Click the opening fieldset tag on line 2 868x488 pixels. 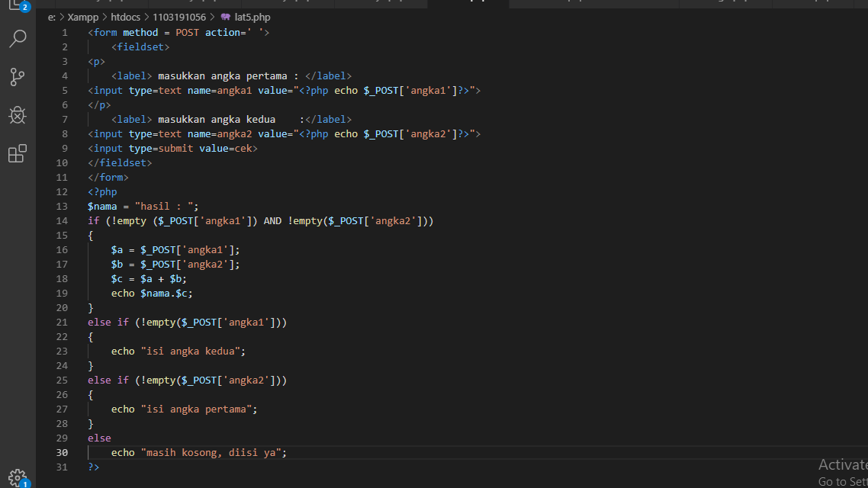[x=140, y=47]
